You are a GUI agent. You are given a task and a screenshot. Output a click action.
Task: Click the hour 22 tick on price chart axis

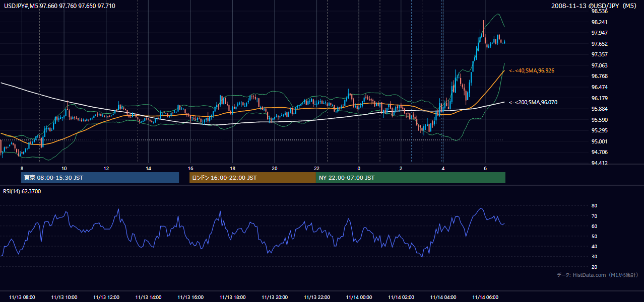coord(316,168)
